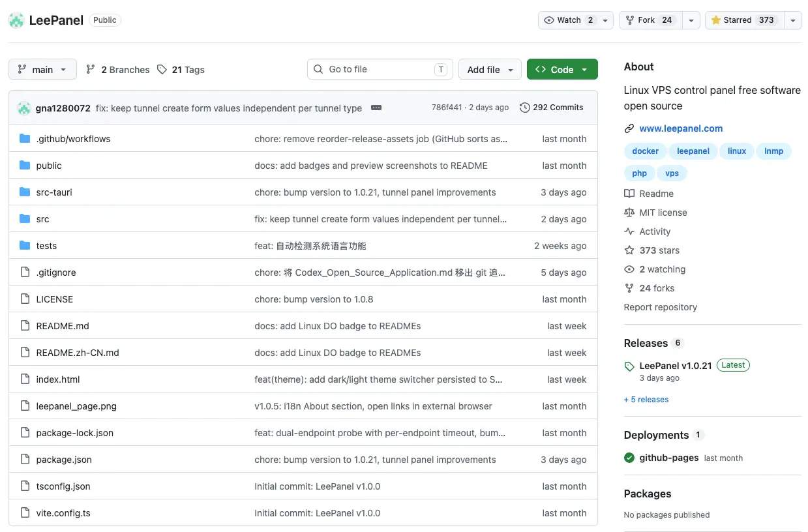
Task: Open the Watch notifications dropdown
Action: tap(576, 20)
